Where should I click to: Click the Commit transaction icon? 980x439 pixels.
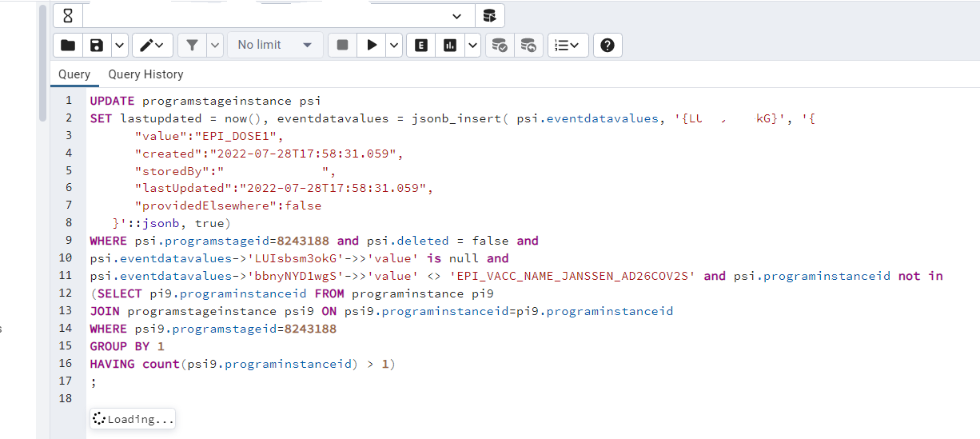pos(500,46)
